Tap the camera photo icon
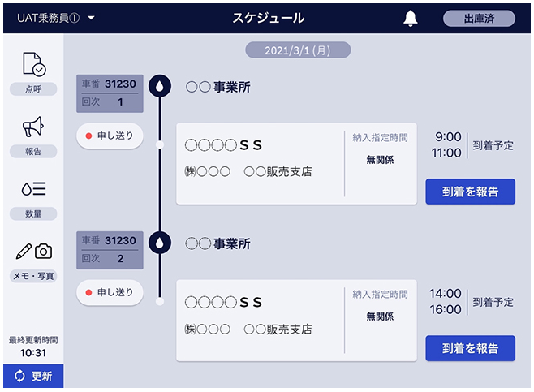Screen dimensions: 534x392 click(44, 252)
